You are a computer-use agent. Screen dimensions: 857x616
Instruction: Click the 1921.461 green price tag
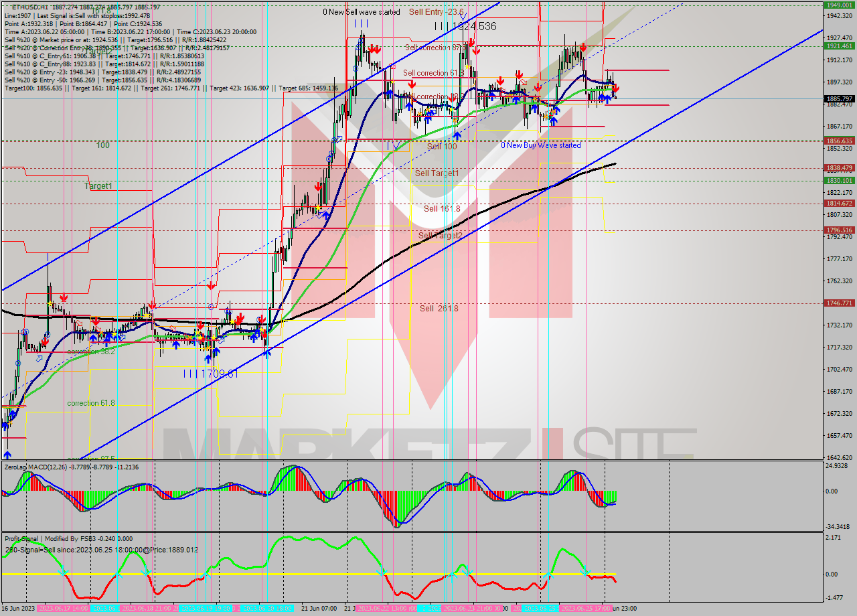pyautogui.click(x=839, y=46)
